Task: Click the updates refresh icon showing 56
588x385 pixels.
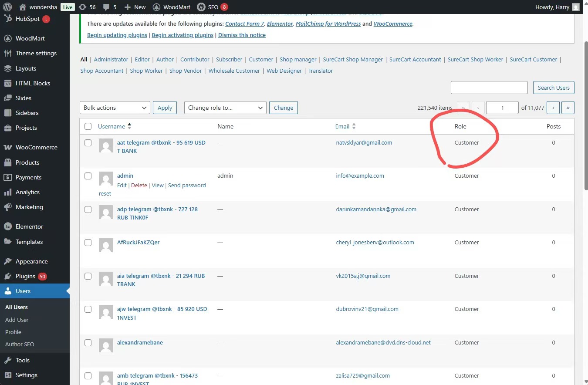Action: pos(82,7)
